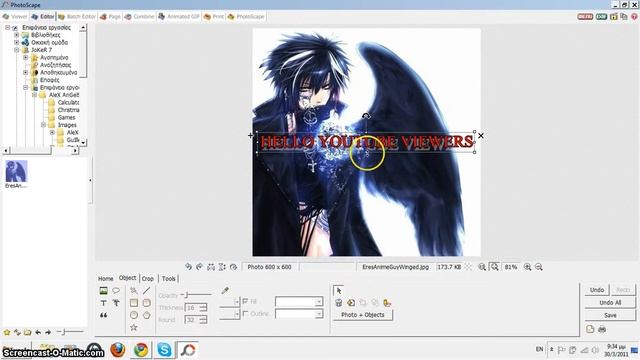Image resolution: width=640 pixels, height=360 pixels.
Task: Toggle the Outline checkbox
Action: pyautogui.click(x=245, y=313)
